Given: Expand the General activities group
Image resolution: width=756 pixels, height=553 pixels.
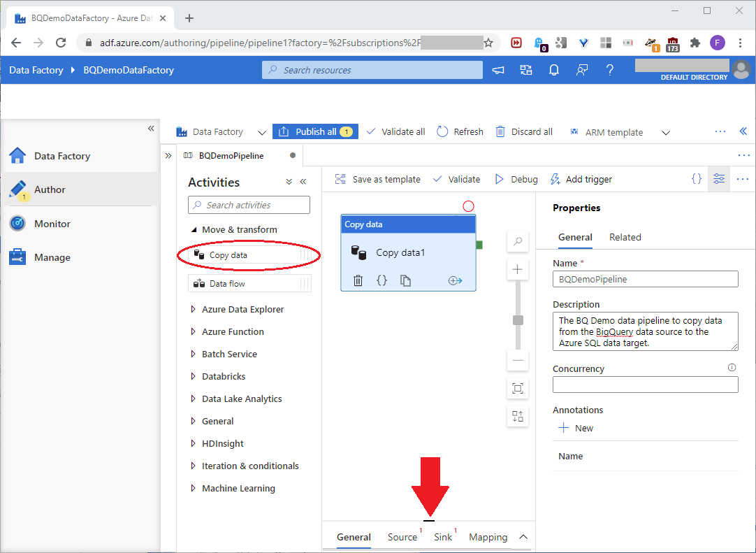Looking at the screenshot, I should pos(194,421).
